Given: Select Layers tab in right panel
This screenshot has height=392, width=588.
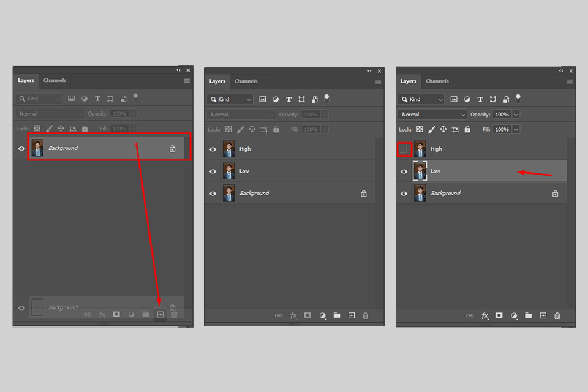Looking at the screenshot, I should click(408, 81).
